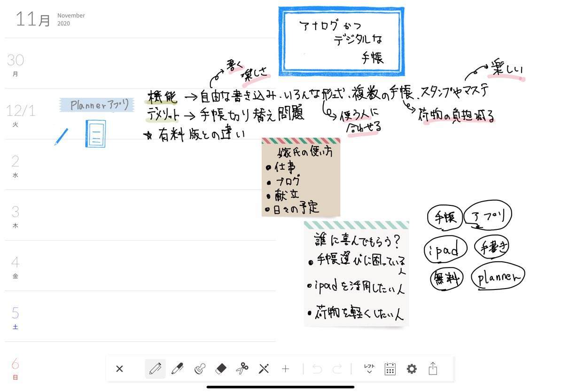Open the calendar date picker icon
This screenshot has width=561, height=392.
(390, 369)
